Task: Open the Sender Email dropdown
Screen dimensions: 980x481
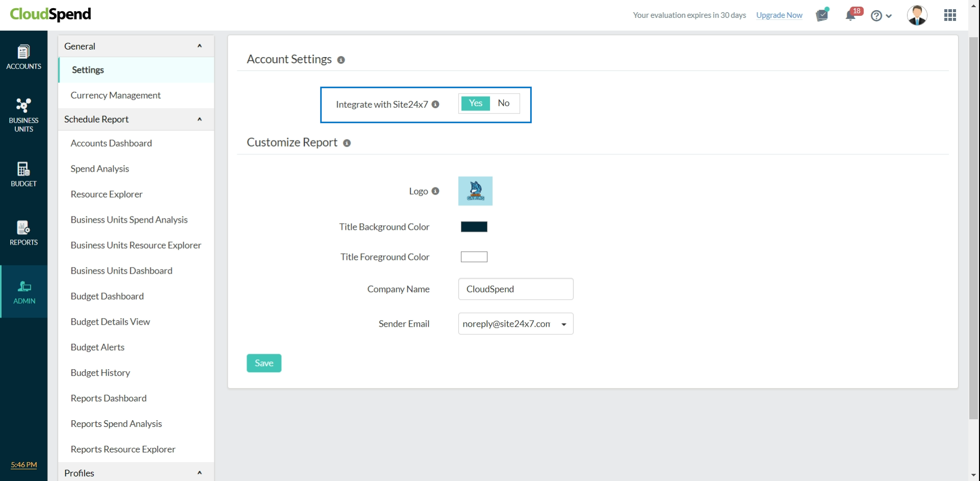Action: pyautogui.click(x=516, y=324)
